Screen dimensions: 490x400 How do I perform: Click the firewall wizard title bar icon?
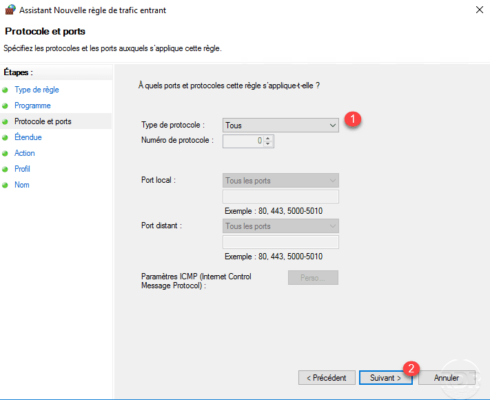(10, 10)
